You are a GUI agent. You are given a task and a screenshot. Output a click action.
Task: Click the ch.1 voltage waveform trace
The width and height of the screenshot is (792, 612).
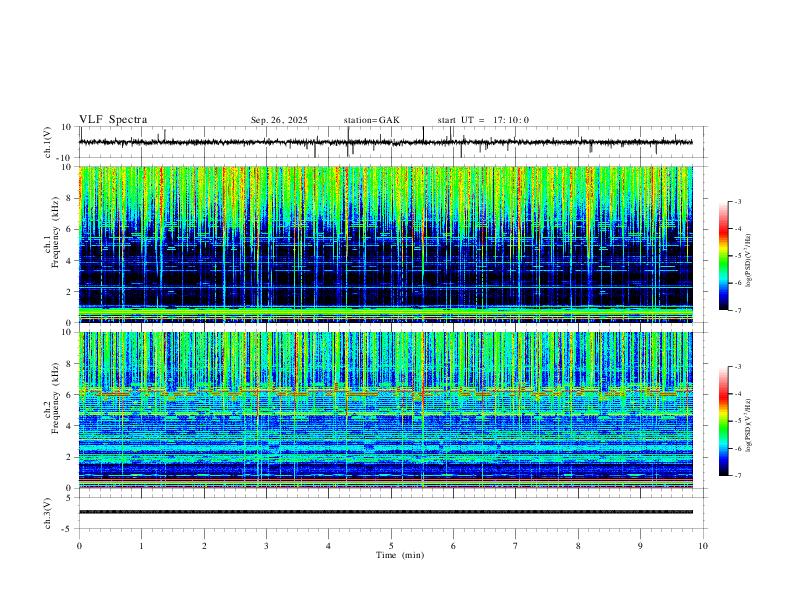coord(385,142)
